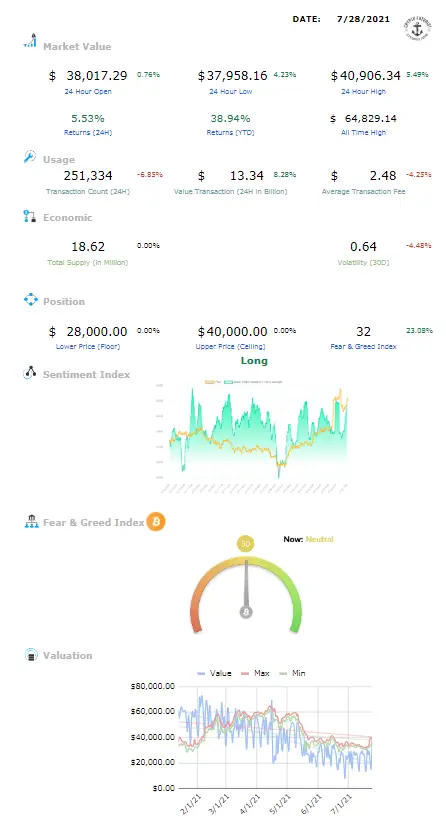Image resolution: width=446 pixels, height=827 pixels.
Task: Click the Economic section icon
Action: (x=30, y=216)
